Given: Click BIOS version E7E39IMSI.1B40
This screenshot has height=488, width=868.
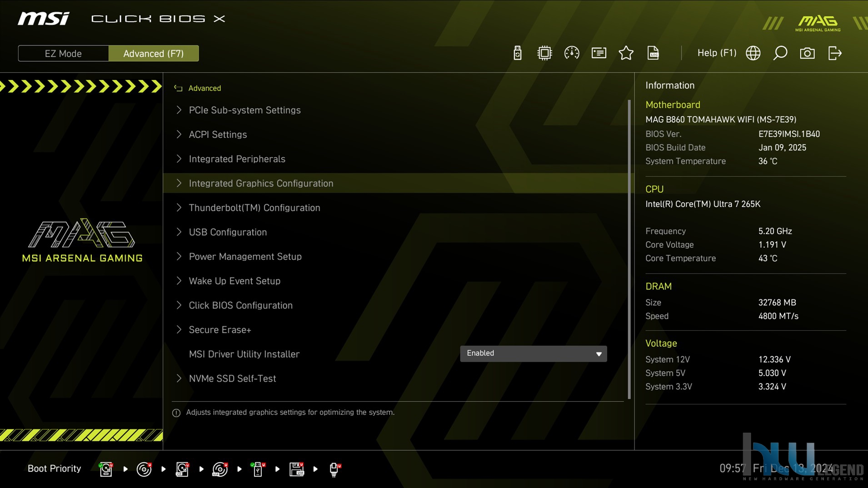Looking at the screenshot, I should point(789,134).
